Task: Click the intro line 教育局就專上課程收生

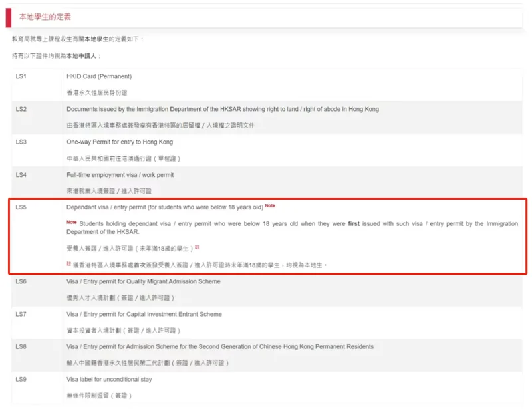Action: pyautogui.click(x=78, y=39)
